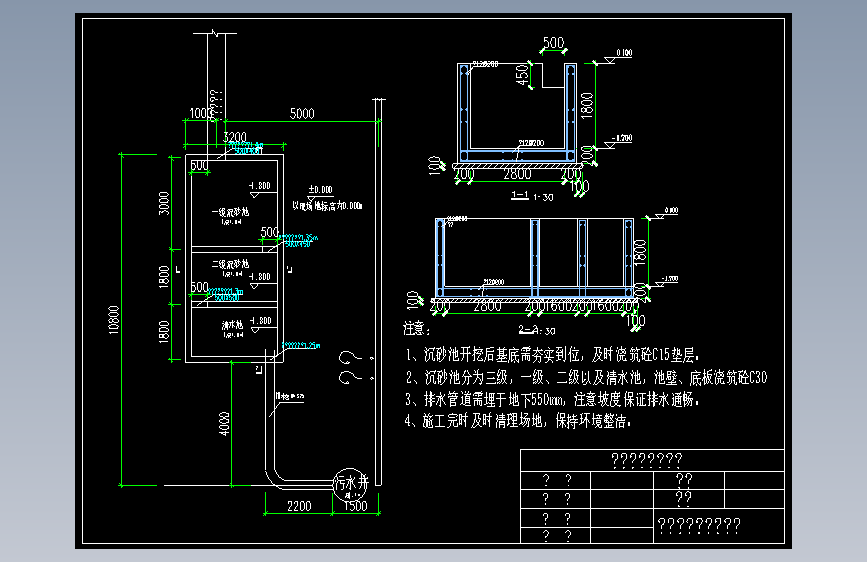This screenshot has width=867, height=562.
Task: Click the 3000 vertical dimension label
Action: 164,203
